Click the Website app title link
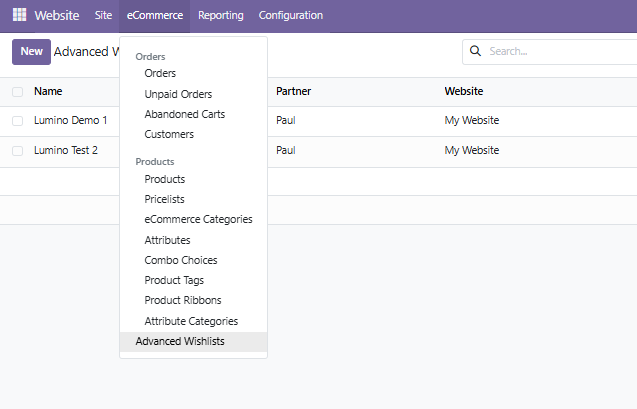This screenshot has height=409, width=637. 57,15
